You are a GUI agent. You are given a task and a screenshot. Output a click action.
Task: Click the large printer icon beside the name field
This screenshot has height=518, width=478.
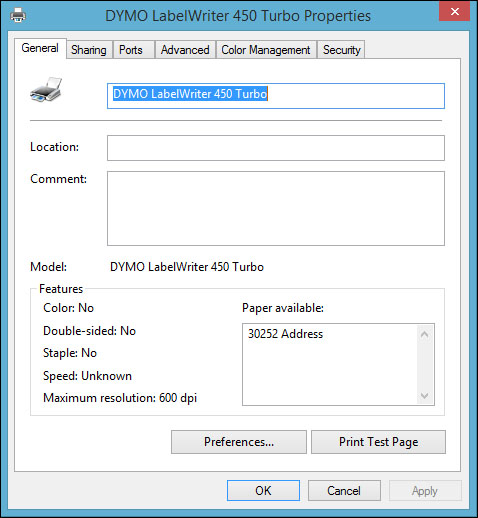tap(46, 90)
